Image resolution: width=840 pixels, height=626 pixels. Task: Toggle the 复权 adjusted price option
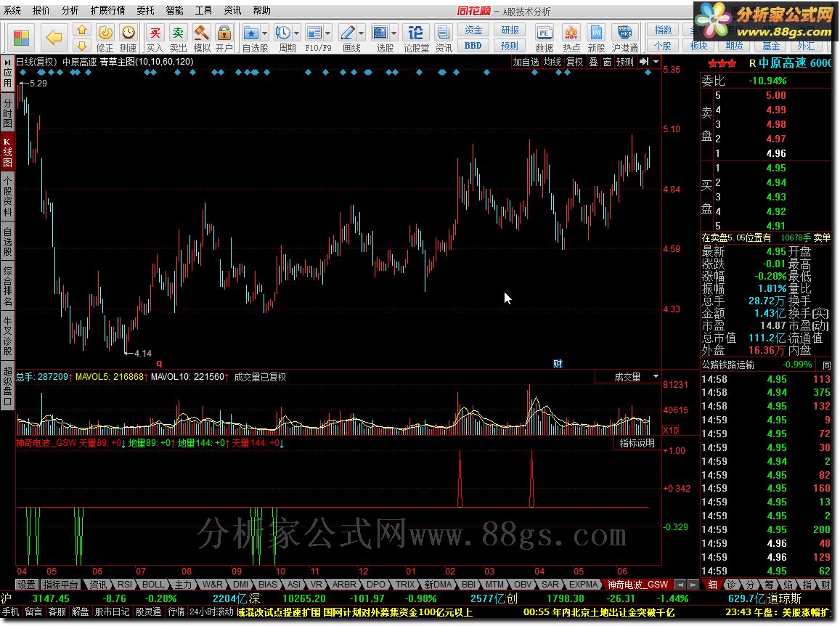pyautogui.click(x=574, y=62)
